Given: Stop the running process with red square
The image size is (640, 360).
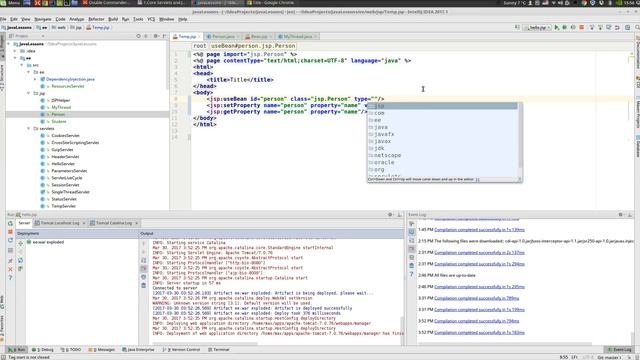Looking at the screenshot, I should click(582, 27).
